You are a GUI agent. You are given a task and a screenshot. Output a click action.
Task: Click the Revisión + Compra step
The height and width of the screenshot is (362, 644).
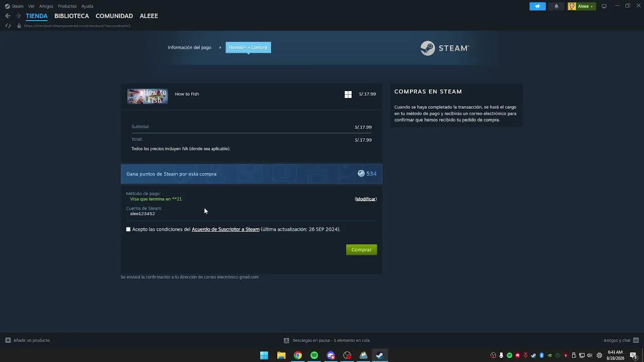tap(248, 47)
